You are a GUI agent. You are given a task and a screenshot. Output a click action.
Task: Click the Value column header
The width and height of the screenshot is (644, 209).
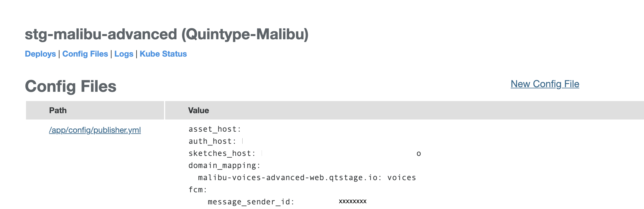pos(198,110)
